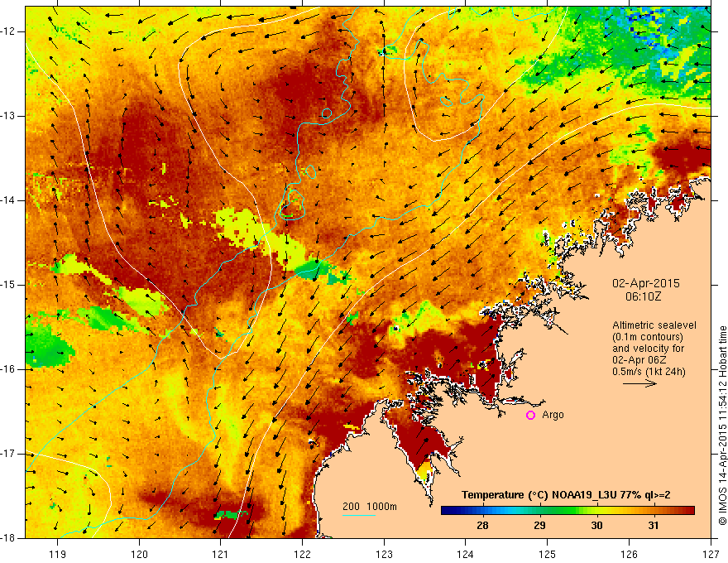Click longitude axis label 124

tap(465, 554)
